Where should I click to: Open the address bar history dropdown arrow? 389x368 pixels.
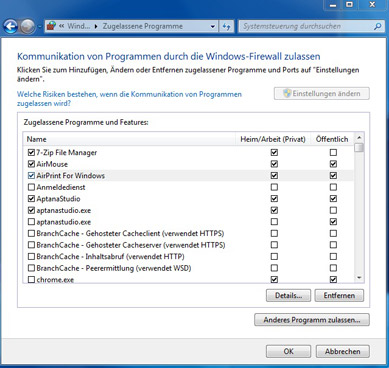(x=213, y=26)
